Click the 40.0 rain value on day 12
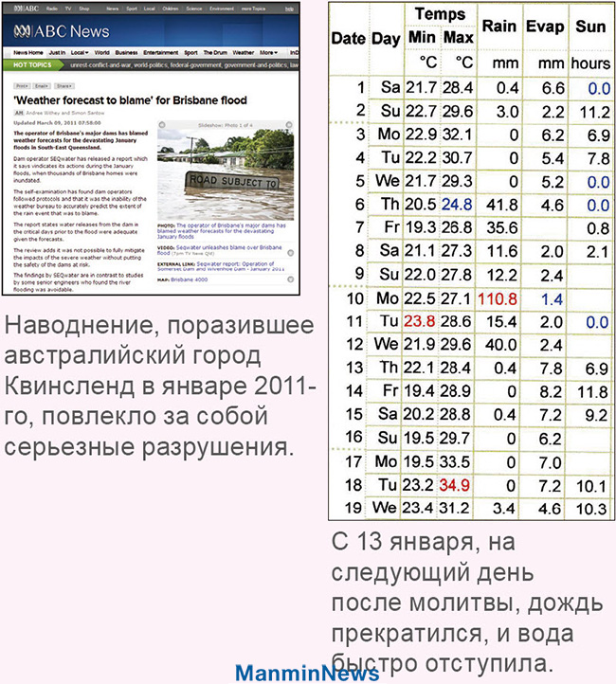 pos(500,345)
